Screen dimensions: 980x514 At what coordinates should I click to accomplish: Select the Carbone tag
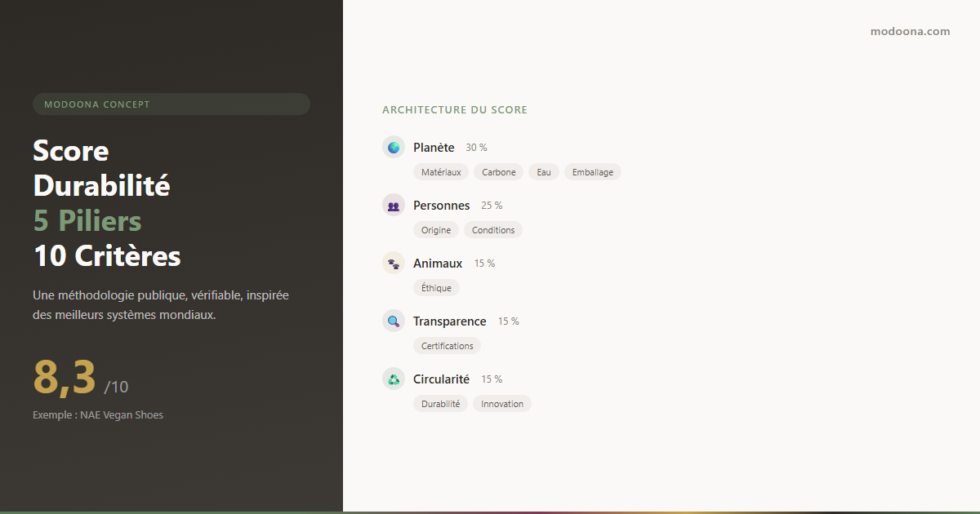click(x=498, y=172)
